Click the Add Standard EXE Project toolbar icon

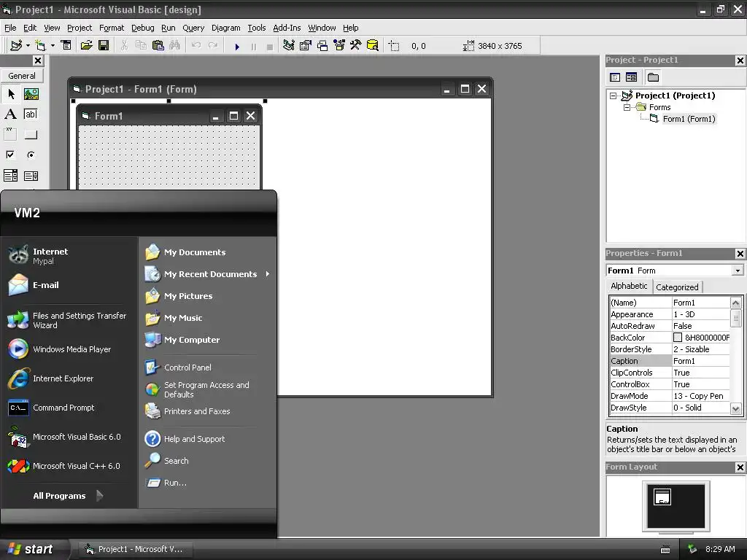coord(16,46)
